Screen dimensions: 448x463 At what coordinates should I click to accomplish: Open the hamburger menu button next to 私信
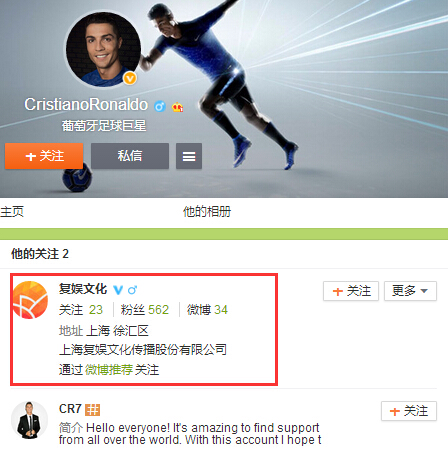click(x=189, y=156)
